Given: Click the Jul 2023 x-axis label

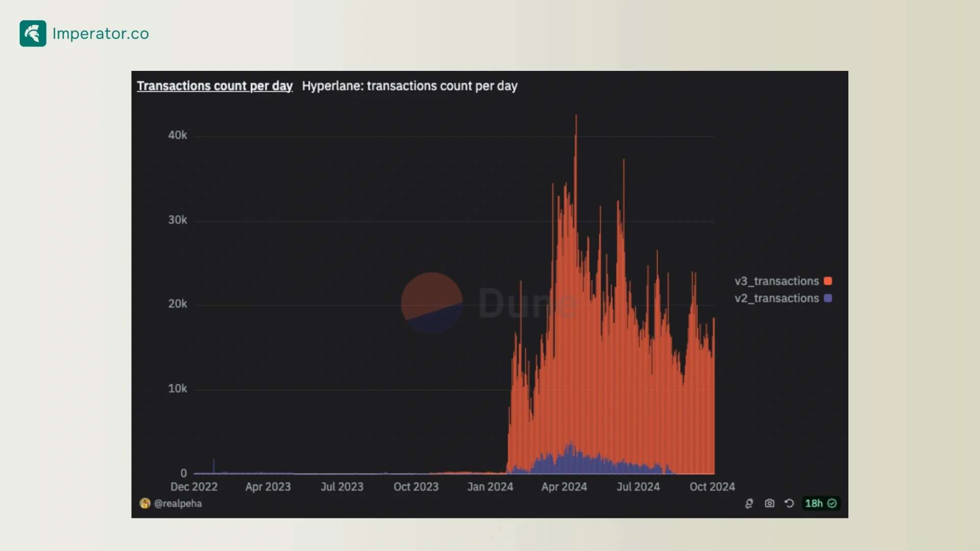Looking at the screenshot, I should pyautogui.click(x=342, y=487).
